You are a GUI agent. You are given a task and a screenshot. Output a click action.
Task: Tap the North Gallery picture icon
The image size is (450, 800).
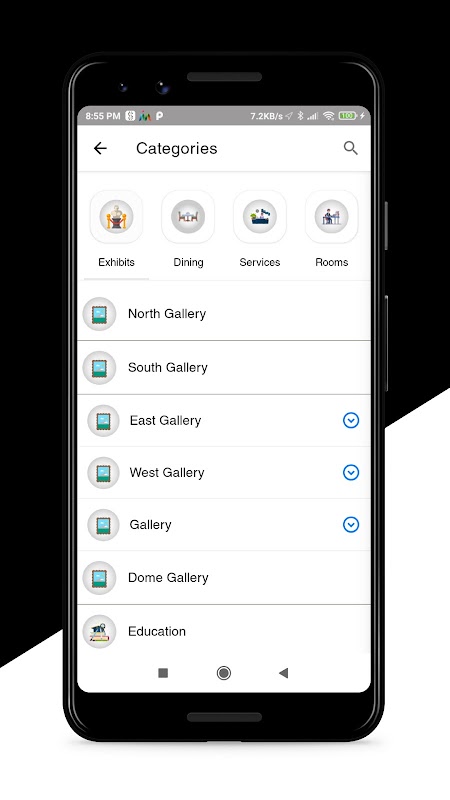99,314
